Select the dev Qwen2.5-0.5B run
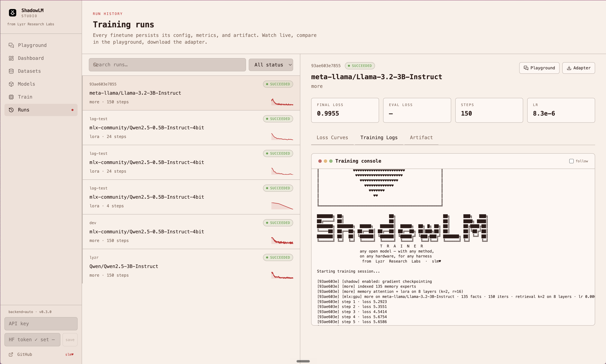Screen dimensions: 606x364 click(191, 232)
